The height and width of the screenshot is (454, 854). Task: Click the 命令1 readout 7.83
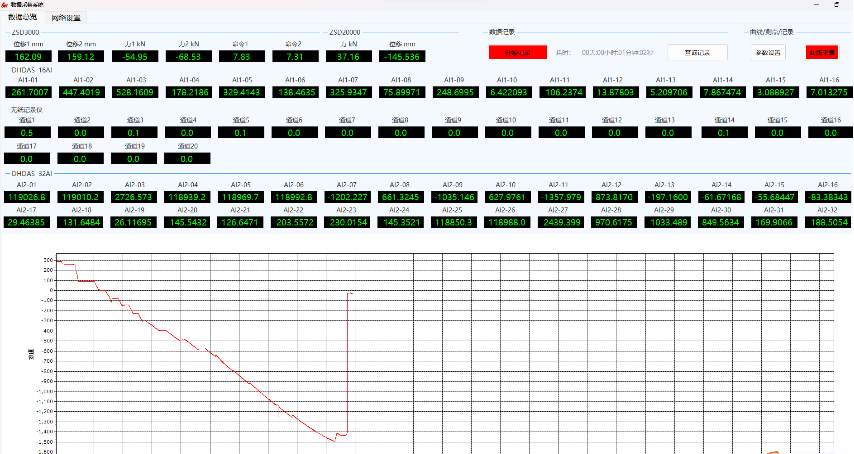point(242,57)
